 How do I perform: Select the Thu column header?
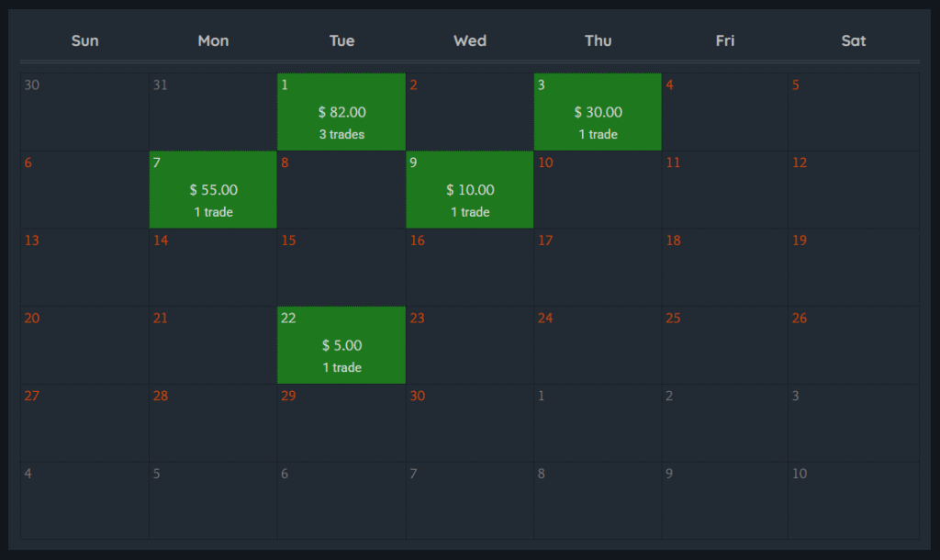(x=598, y=40)
